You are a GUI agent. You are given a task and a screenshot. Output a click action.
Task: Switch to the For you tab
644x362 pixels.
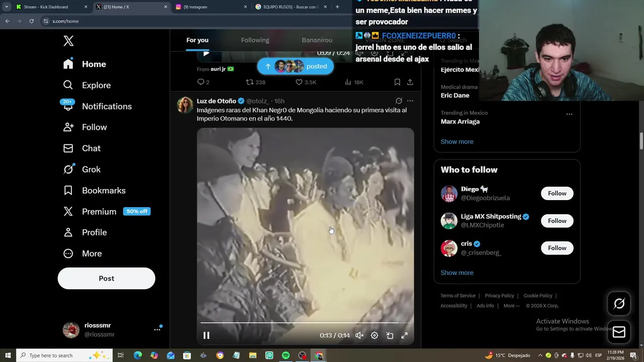click(197, 40)
